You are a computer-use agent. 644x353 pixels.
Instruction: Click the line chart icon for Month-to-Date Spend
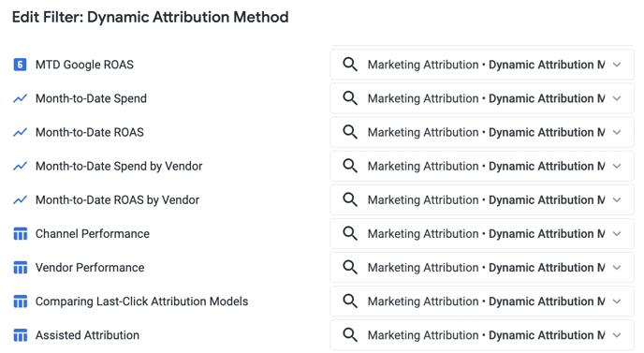pyautogui.click(x=21, y=98)
